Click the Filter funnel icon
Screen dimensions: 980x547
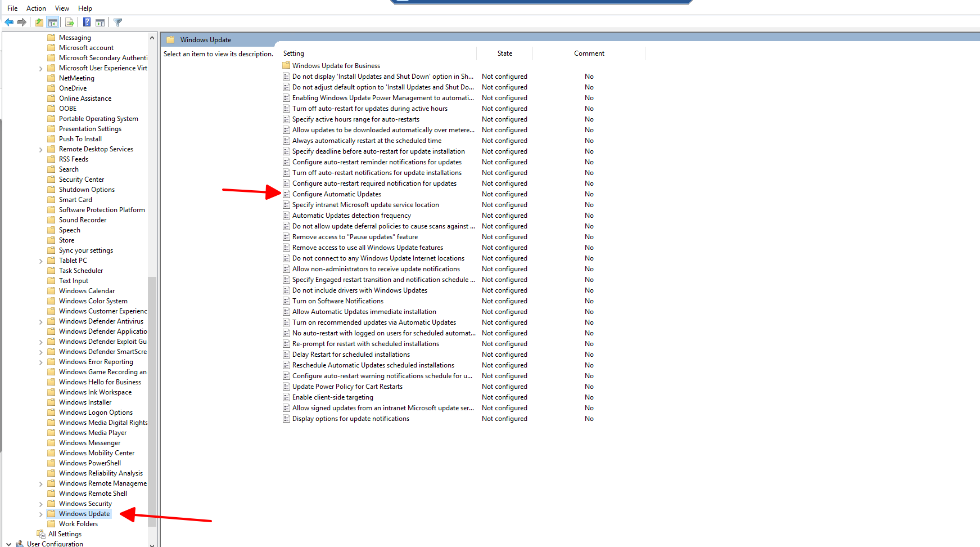118,23
